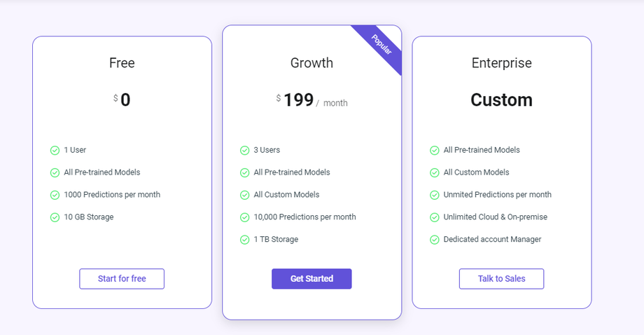Click the $199 / month price
Viewport: 644px width, 335px height.
pos(311,101)
